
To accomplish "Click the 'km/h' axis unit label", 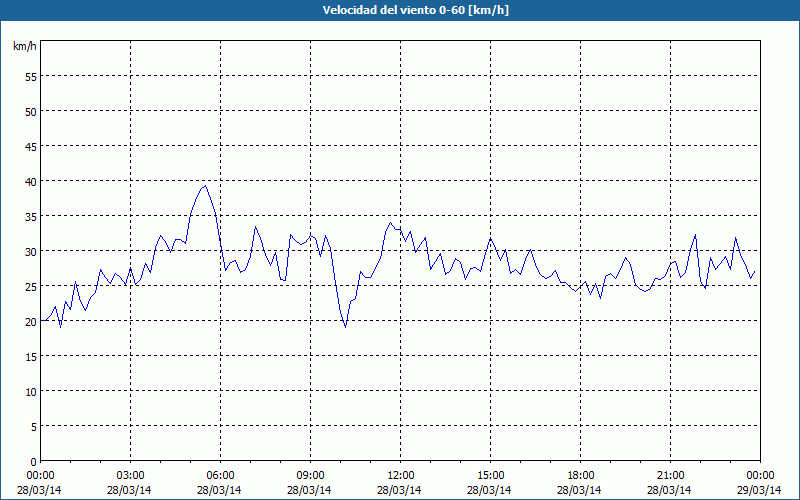I will coord(25,46).
